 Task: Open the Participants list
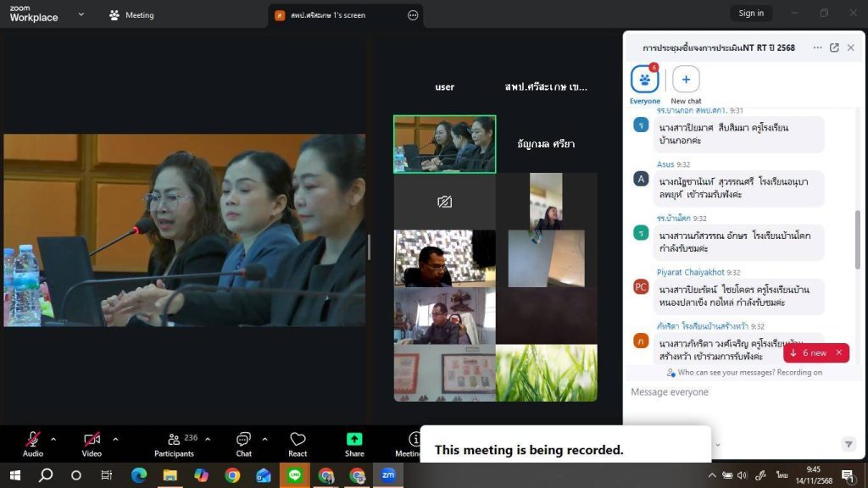coord(175,443)
